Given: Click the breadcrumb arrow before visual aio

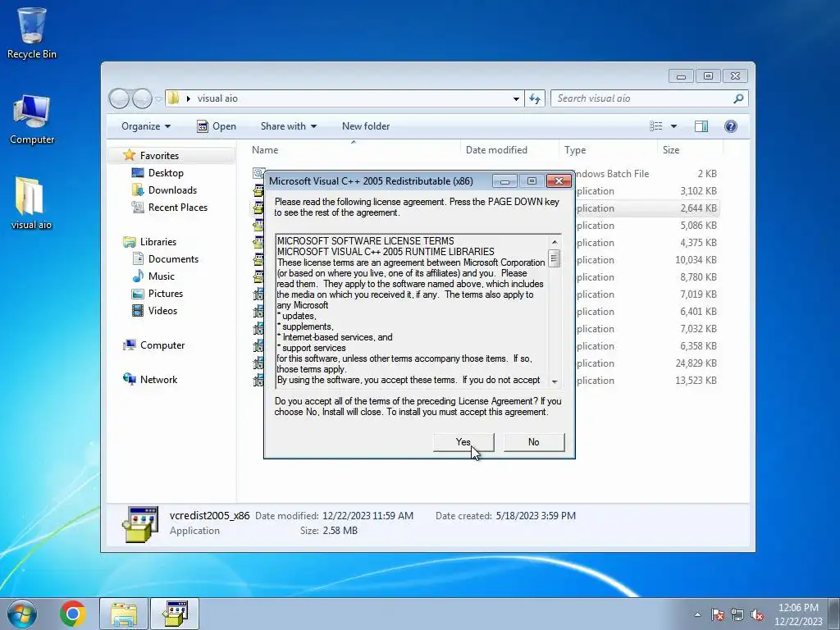Looking at the screenshot, I should [188, 98].
